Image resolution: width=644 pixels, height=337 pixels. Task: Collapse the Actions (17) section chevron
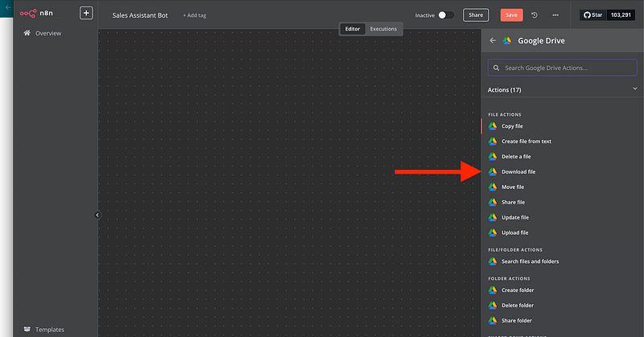coord(634,89)
